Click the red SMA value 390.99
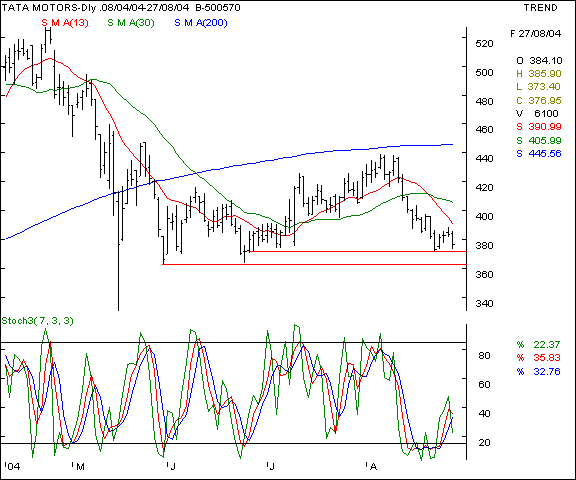 tap(545, 127)
